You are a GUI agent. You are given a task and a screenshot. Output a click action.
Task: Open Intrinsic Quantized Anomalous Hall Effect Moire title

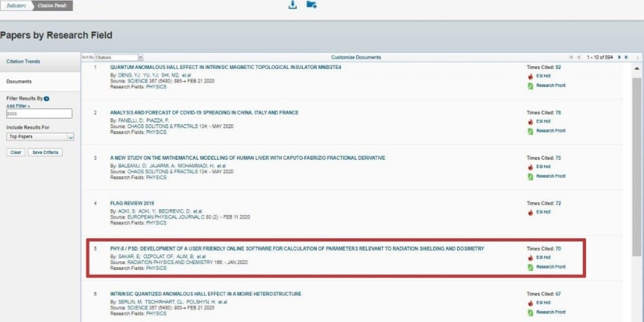click(206, 294)
